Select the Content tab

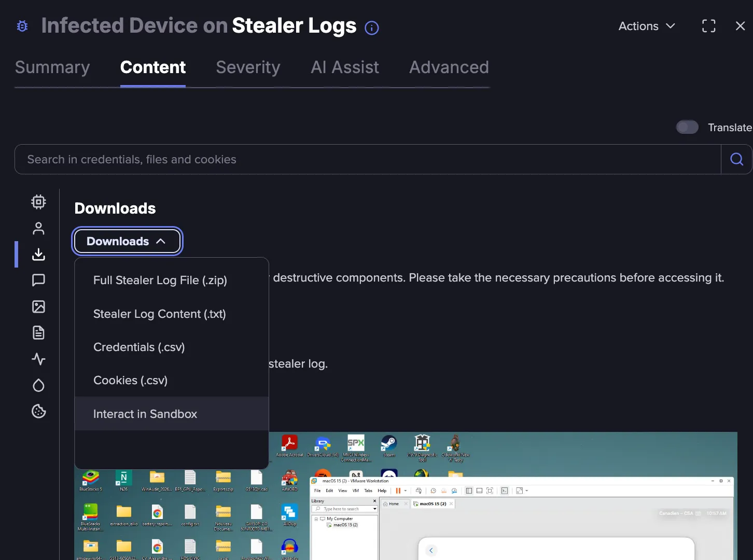[153, 67]
